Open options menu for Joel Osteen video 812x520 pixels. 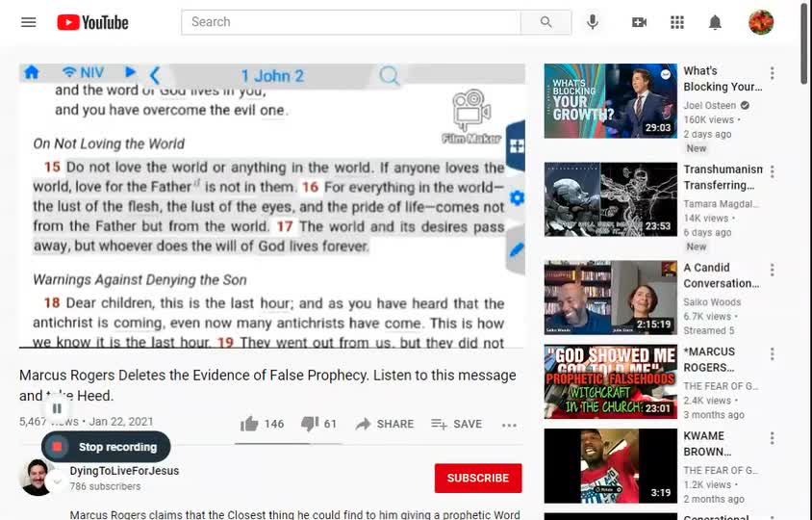coord(773,73)
